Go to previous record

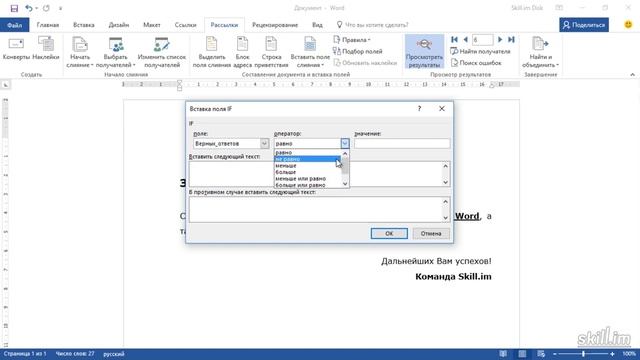465,40
